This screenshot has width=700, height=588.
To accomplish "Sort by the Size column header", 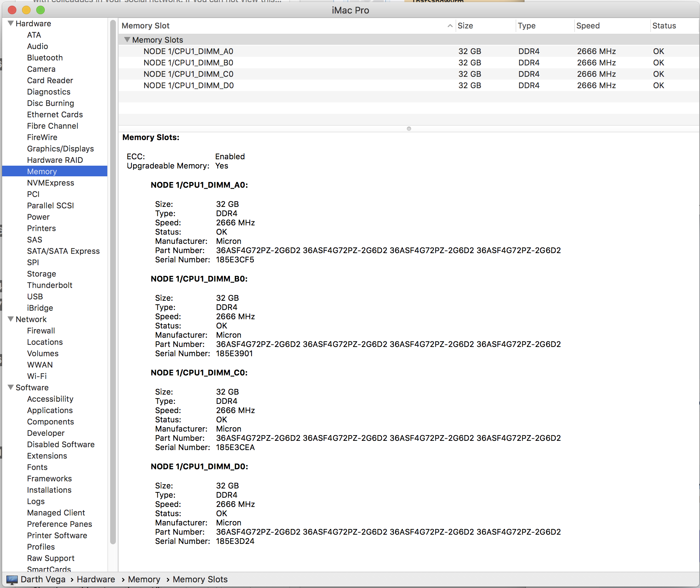I will point(465,26).
